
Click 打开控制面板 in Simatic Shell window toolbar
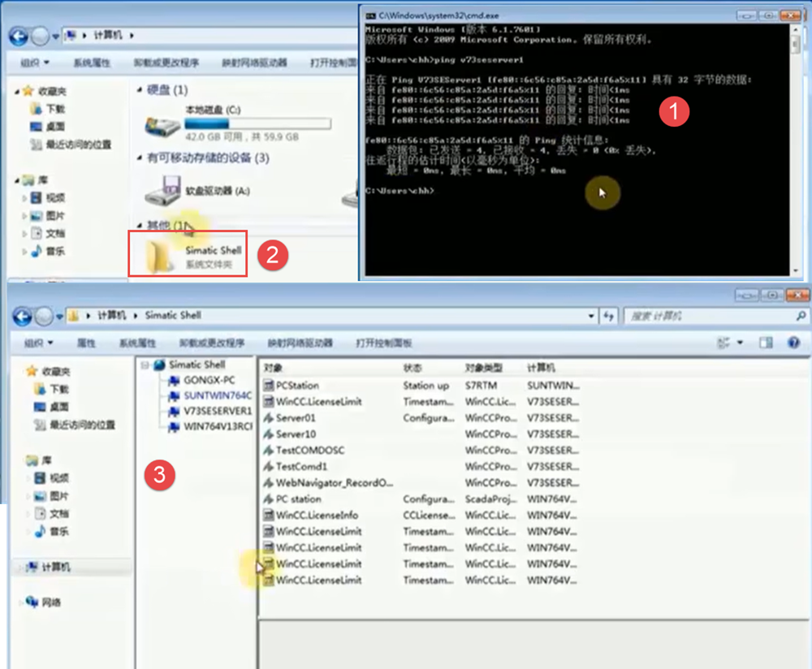[x=383, y=343]
